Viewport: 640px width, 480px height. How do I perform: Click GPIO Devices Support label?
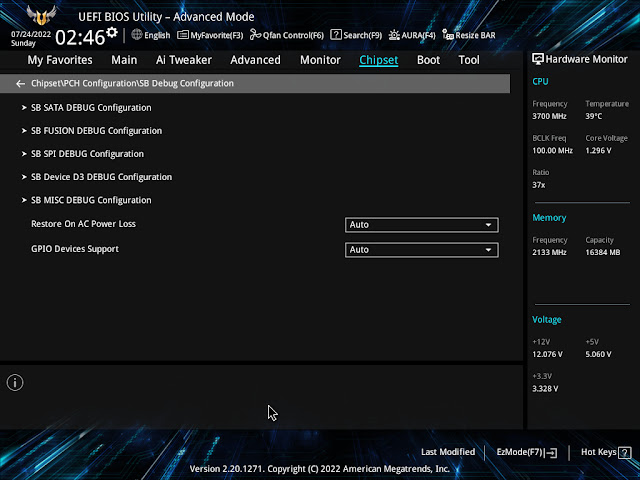pos(75,249)
